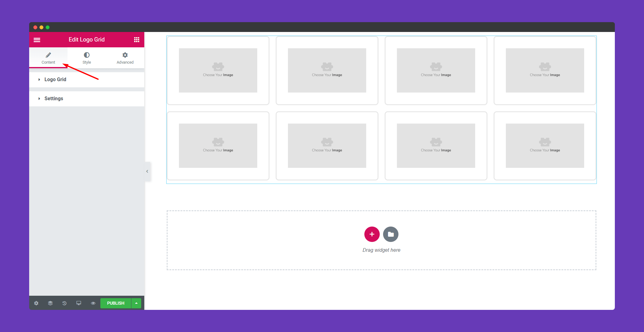Viewport: 644px width, 332px height.
Task: Click the collapse panel arrow icon
Action: click(147, 171)
